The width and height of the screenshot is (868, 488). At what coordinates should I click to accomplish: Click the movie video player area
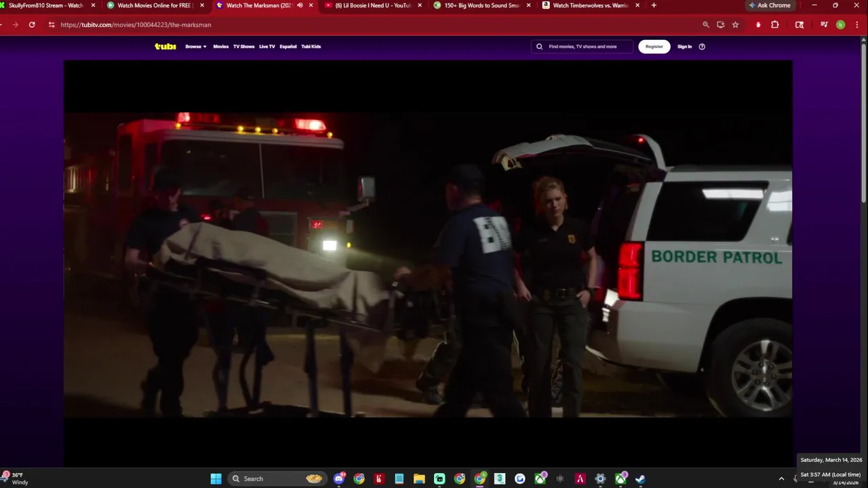pos(428,263)
